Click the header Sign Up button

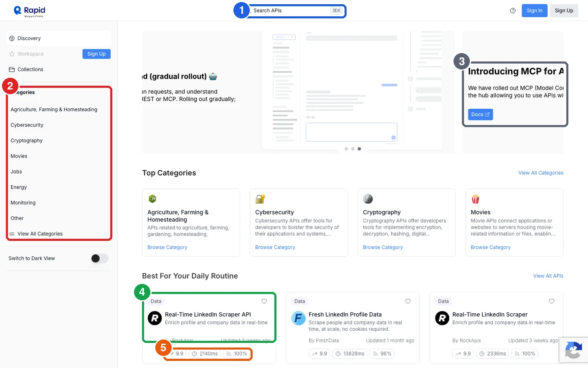tap(564, 11)
